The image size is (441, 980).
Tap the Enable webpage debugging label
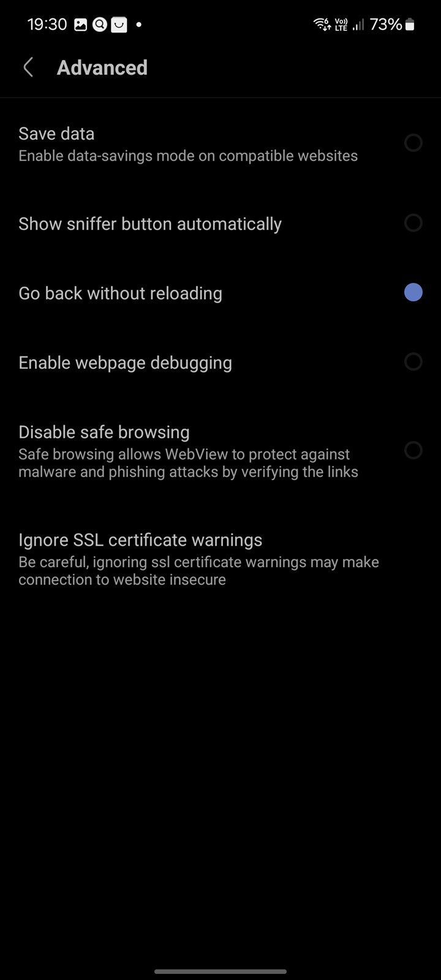coord(125,363)
